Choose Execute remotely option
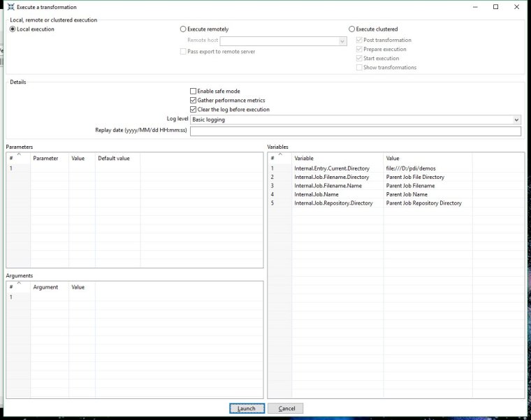The width and height of the screenshot is (531, 420). 183,29
